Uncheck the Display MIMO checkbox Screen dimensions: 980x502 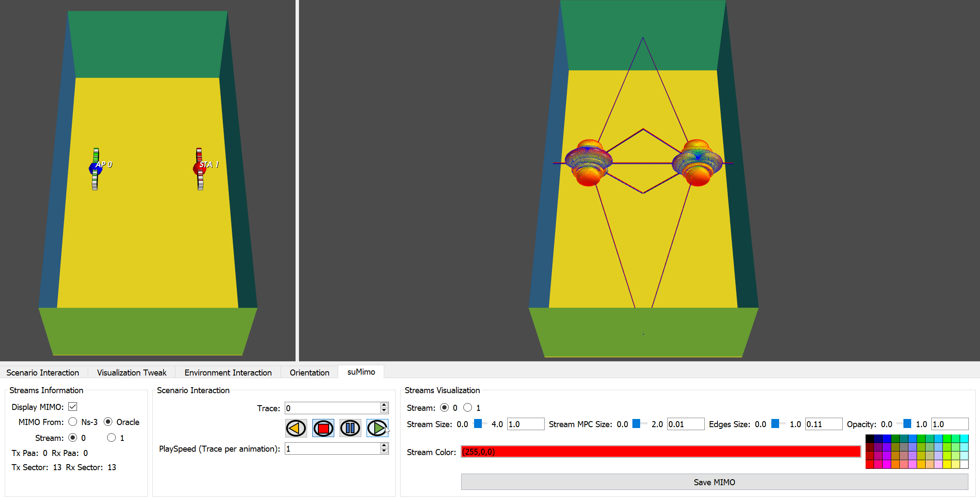point(73,407)
